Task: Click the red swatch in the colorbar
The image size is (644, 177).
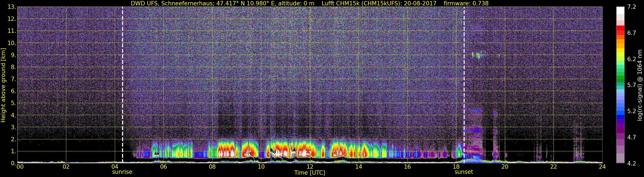Action: pyautogui.click(x=620, y=28)
